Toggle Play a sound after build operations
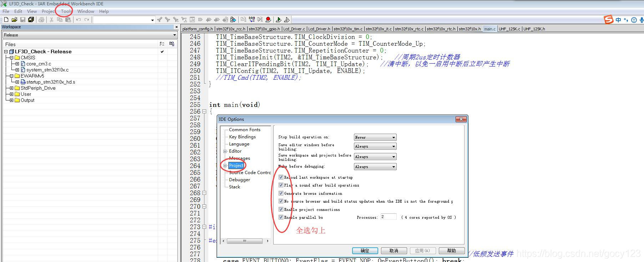This screenshot has height=262, width=644. point(281,185)
